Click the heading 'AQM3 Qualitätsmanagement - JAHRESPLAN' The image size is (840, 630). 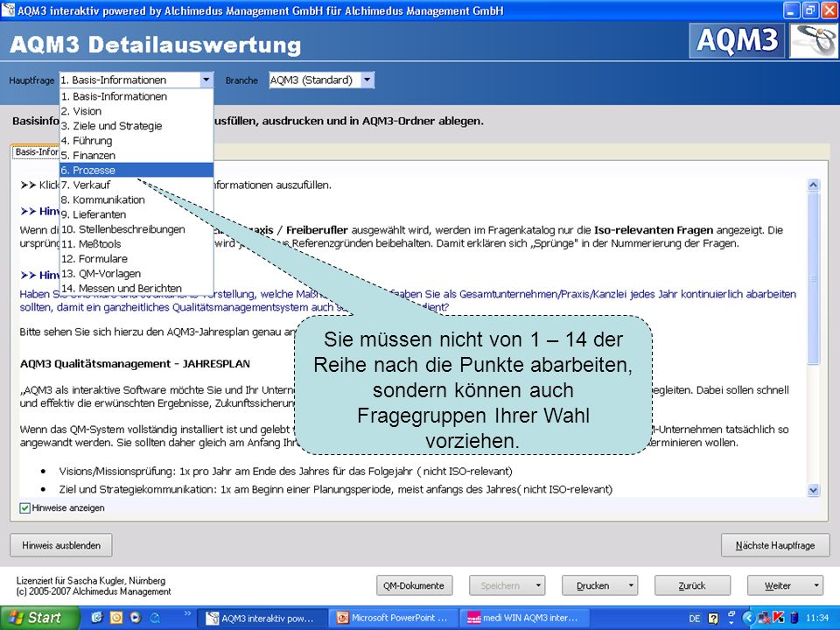[x=135, y=364]
